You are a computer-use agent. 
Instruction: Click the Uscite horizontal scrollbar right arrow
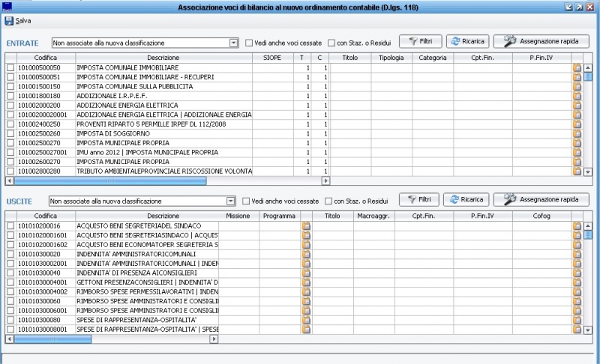(x=214, y=339)
